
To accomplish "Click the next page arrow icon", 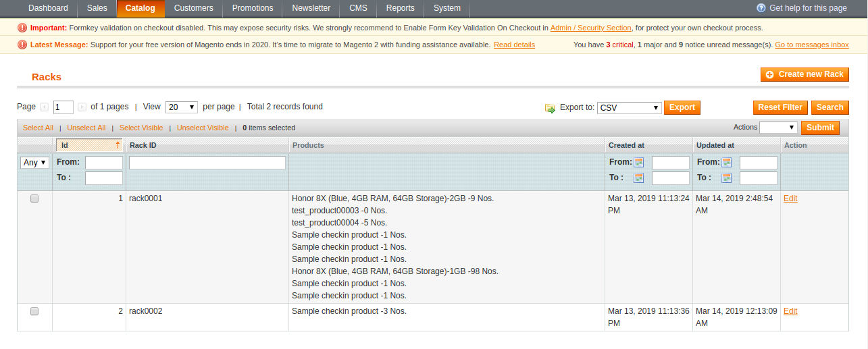I will (x=82, y=107).
